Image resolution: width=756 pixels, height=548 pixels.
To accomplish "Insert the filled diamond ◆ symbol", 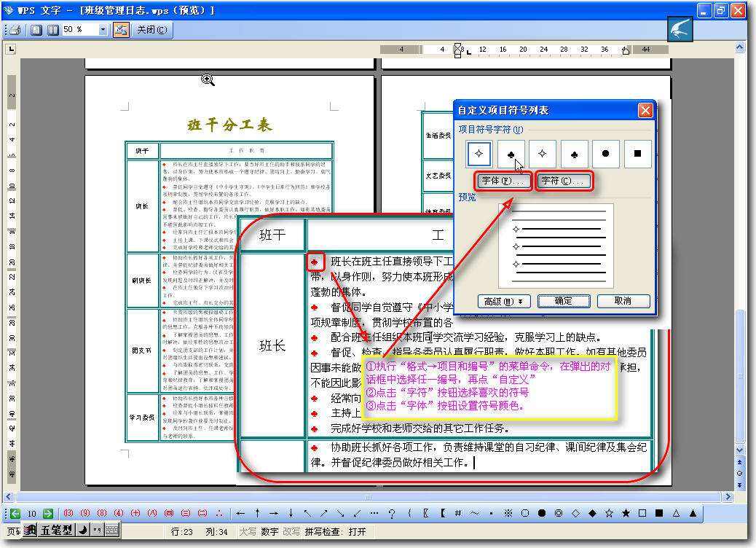I will coord(593,513).
